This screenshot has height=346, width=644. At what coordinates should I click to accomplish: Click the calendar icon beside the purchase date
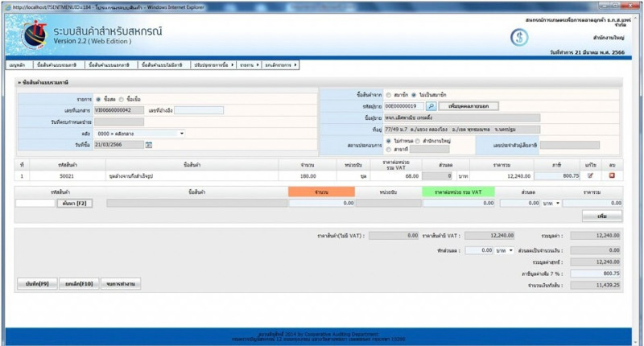pos(149,145)
